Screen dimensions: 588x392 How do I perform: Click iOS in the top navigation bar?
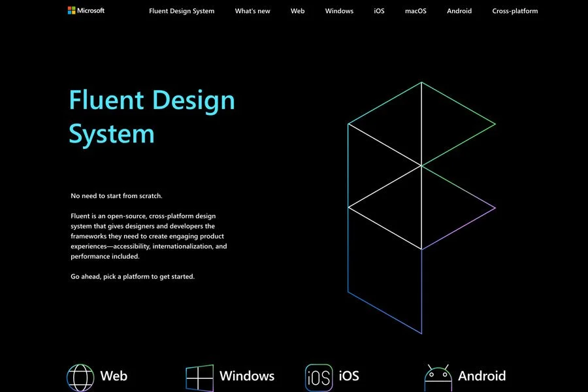tap(379, 11)
